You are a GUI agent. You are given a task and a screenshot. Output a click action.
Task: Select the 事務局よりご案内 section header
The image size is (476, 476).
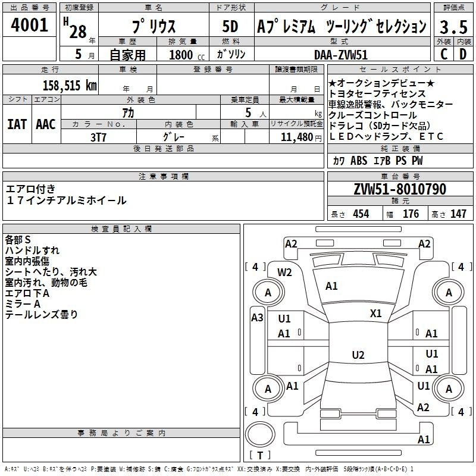tap(121, 433)
